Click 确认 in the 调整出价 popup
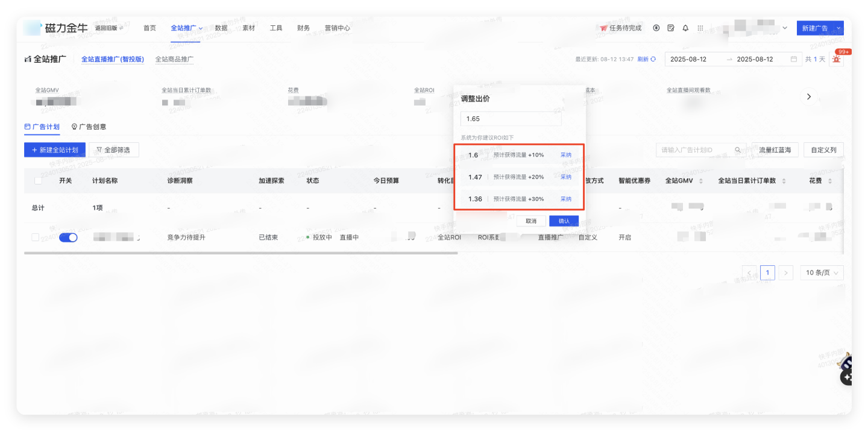Image resolution: width=868 pixels, height=431 pixels. click(x=564, y=221)
